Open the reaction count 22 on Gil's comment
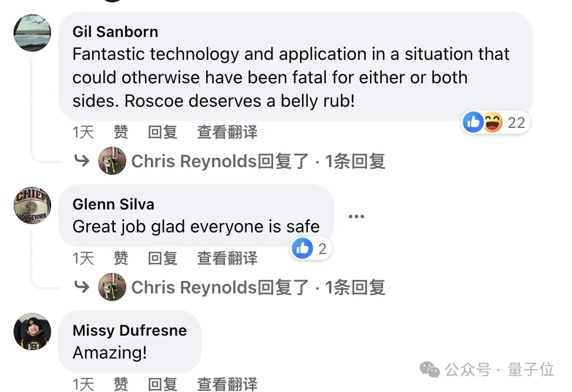Screen dimensions: 572x392 click(519, 122)
